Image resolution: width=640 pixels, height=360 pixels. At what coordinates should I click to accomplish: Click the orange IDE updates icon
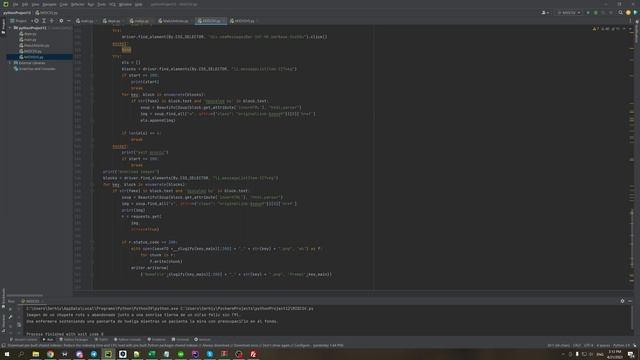click(x=628, y=13)
